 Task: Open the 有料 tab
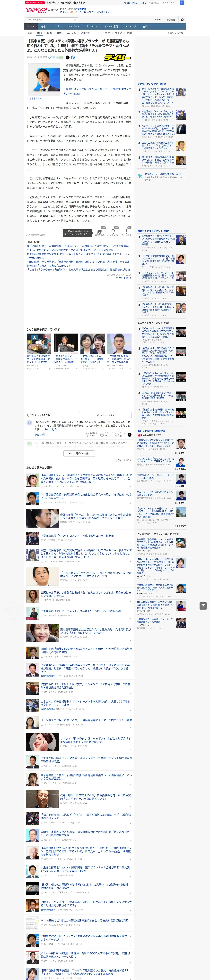[x=145, y=27]
